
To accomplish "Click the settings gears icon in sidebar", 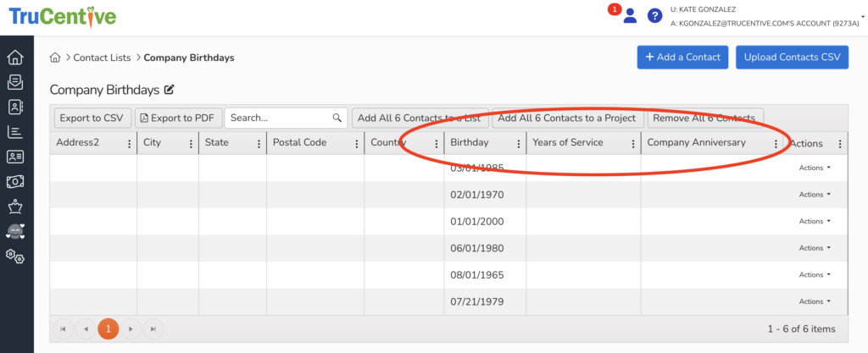I will 14,255.
